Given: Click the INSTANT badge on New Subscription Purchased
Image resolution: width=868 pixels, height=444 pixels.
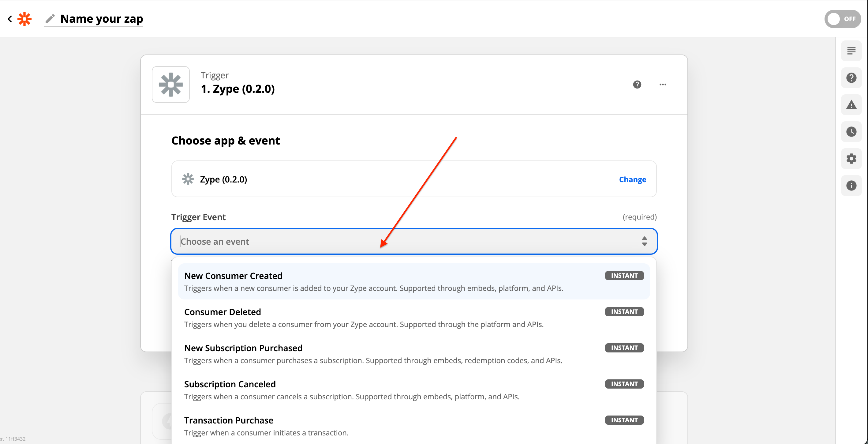Looking at the screenshot, I should coord(624,348).
